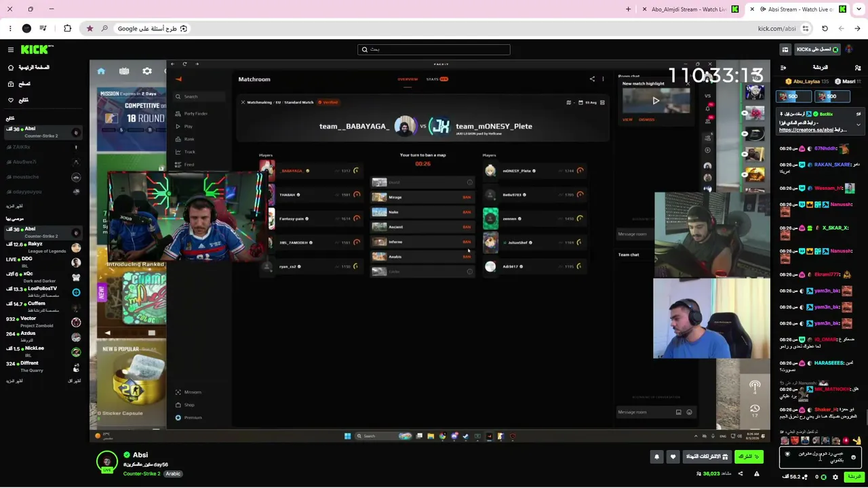Open browser three-dot menu

pyautogui.click(x=10, y=28)
